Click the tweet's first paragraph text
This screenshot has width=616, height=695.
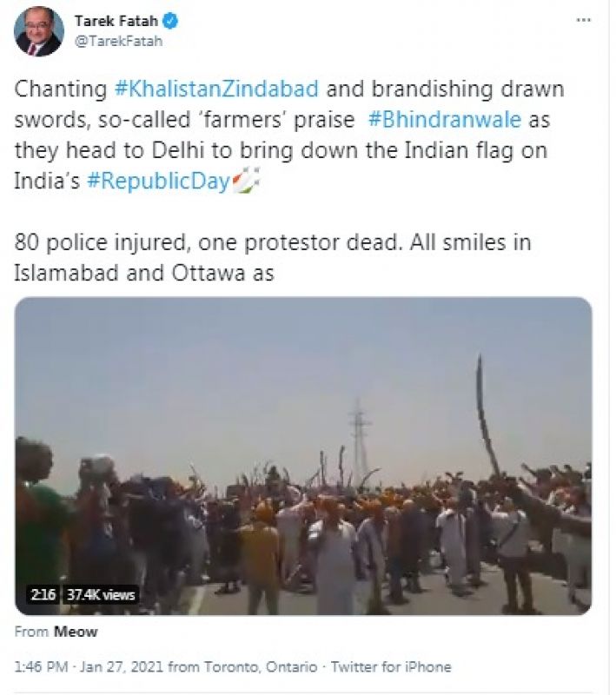289,136
